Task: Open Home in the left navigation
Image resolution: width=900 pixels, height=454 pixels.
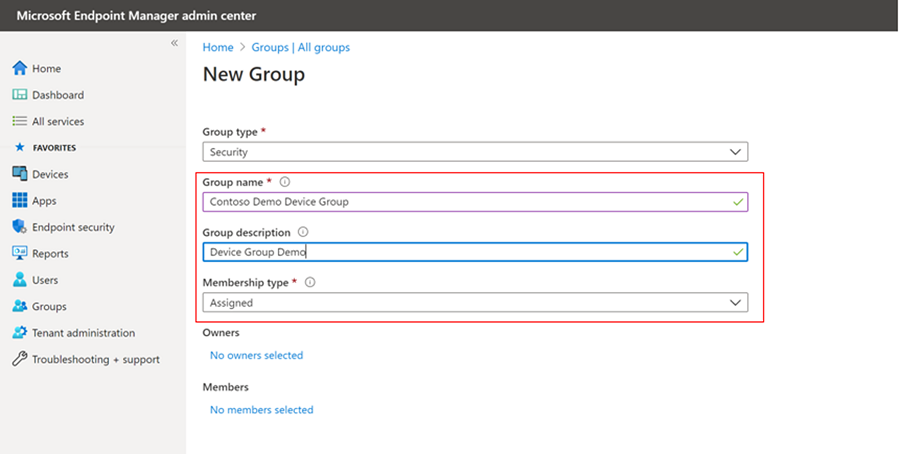Action: 46,68
